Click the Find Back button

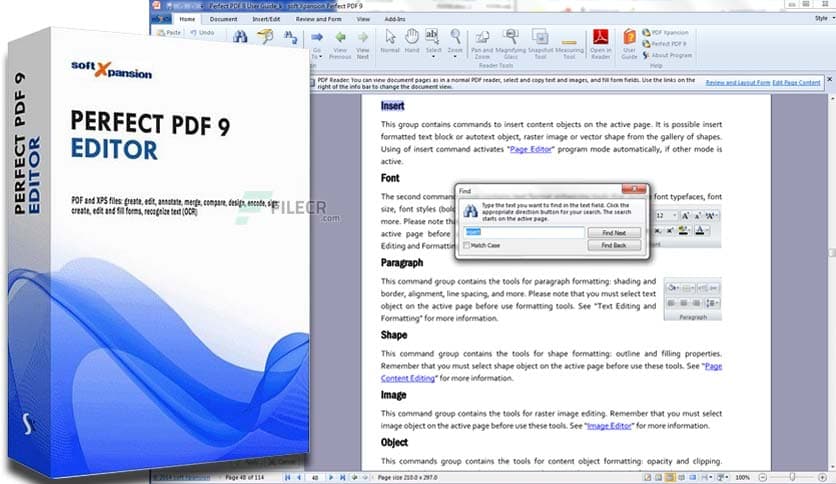[614, 245]
